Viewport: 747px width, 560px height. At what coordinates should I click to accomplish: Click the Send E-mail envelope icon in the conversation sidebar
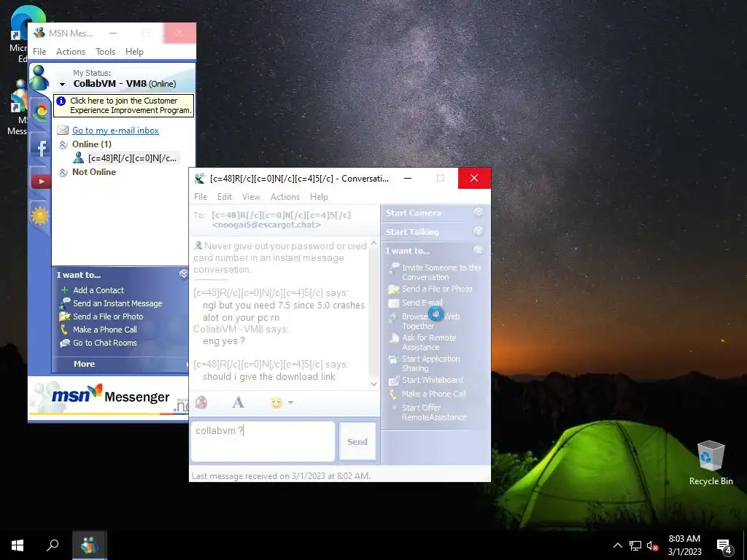click(393, 303)
